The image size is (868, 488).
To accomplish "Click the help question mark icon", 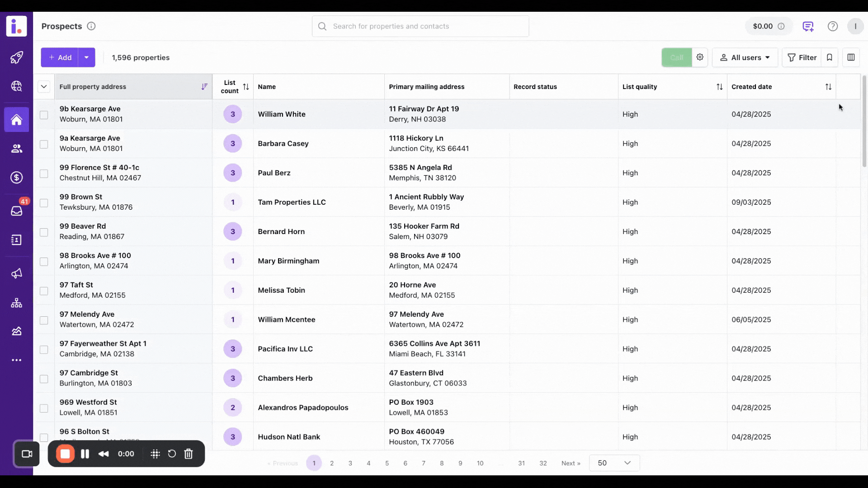I will tap(832, 26).
